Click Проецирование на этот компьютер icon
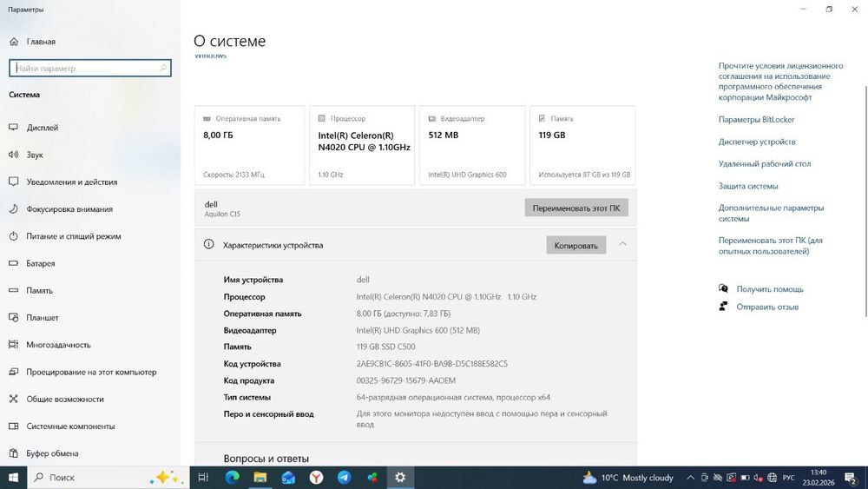 (x=14, y=372)
